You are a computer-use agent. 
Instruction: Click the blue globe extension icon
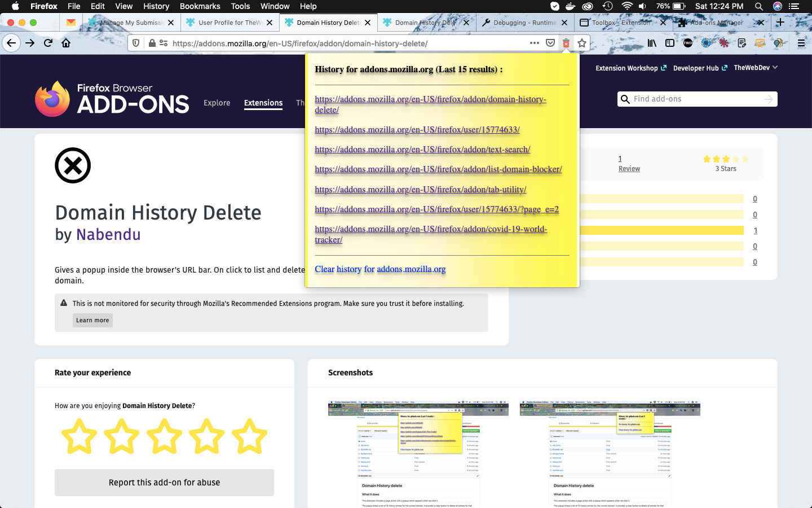706,43
